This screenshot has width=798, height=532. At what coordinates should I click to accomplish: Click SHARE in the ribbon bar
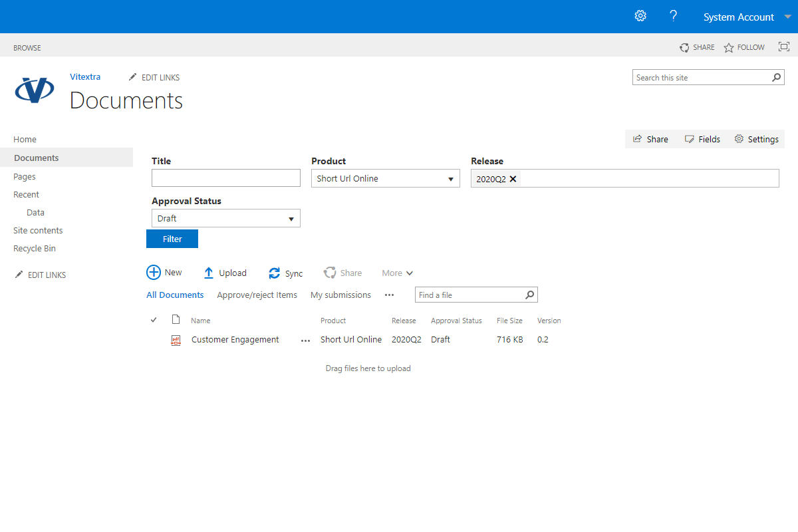click(x=697, y=47)
